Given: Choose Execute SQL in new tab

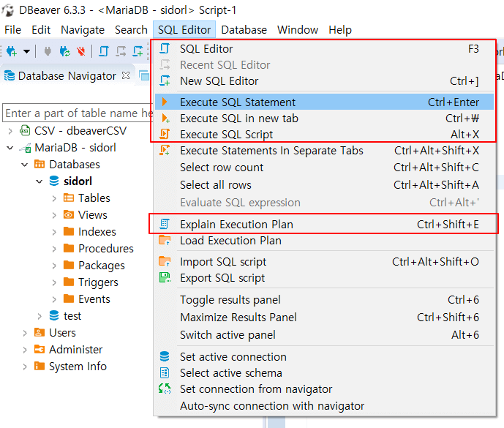Looking at the screenshot, I should click(324, 119).
